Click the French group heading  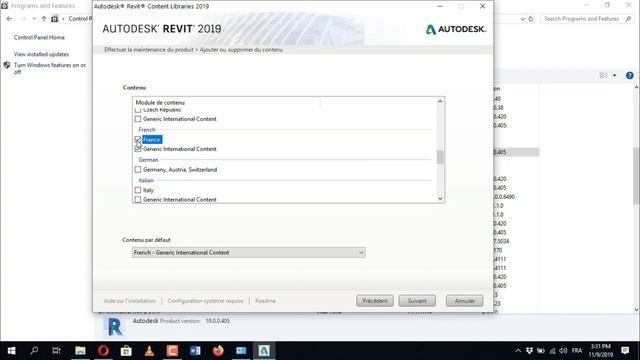[x=147, y=130]
